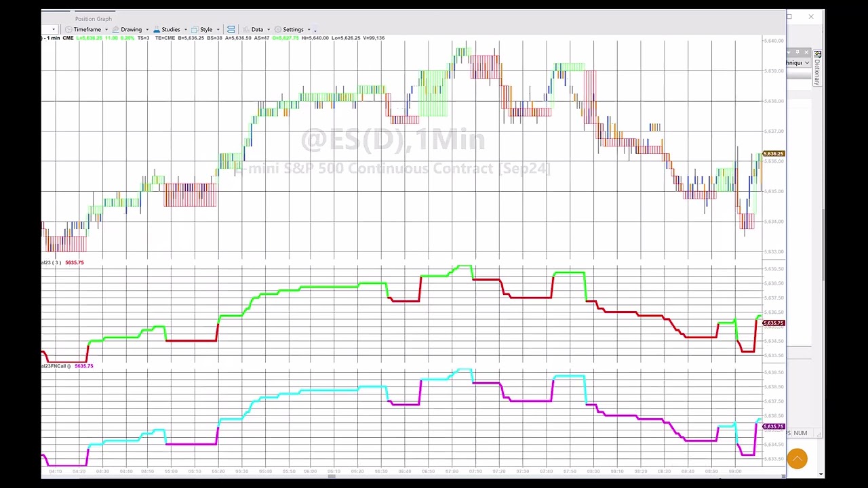Expand the Technique dropdown in side panel
This screenshot has height=488, width=868.
[x=806, y=63]
